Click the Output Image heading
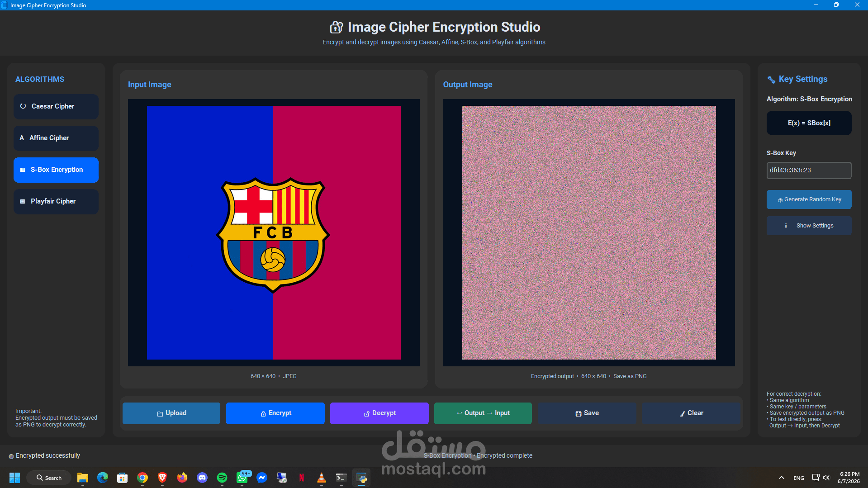The height and width of the screenshot is (488, 868). (468, 85)
